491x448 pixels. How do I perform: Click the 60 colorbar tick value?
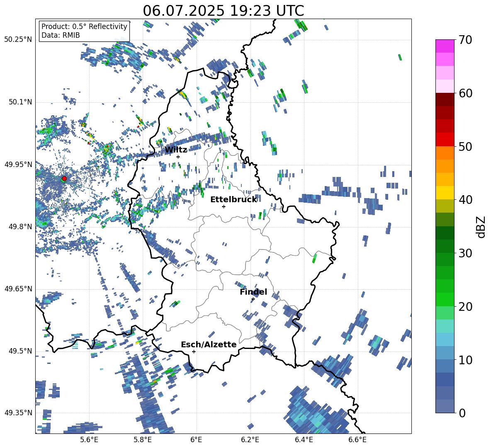click(x=465, y=93)
